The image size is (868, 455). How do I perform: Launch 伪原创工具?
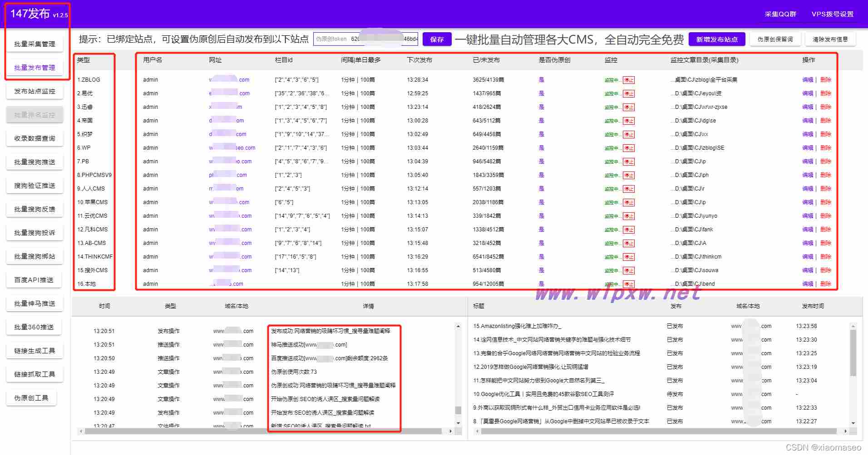(x=31, y=398)
